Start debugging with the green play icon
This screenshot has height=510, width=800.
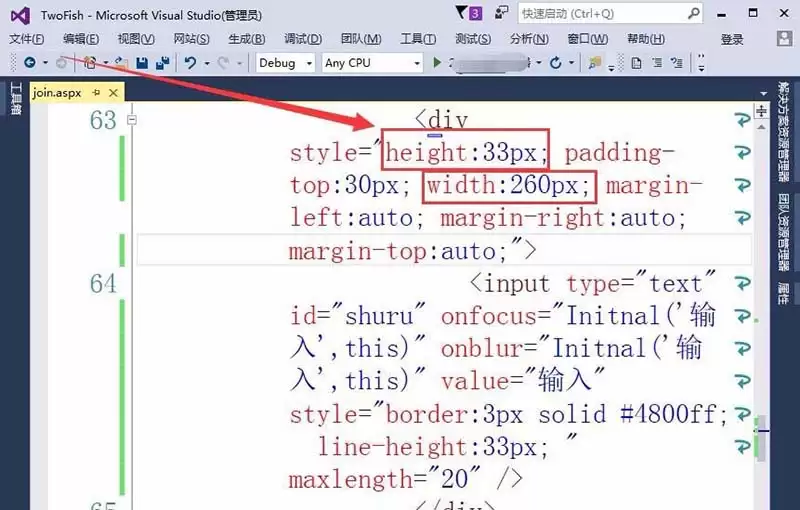point(437,63)
